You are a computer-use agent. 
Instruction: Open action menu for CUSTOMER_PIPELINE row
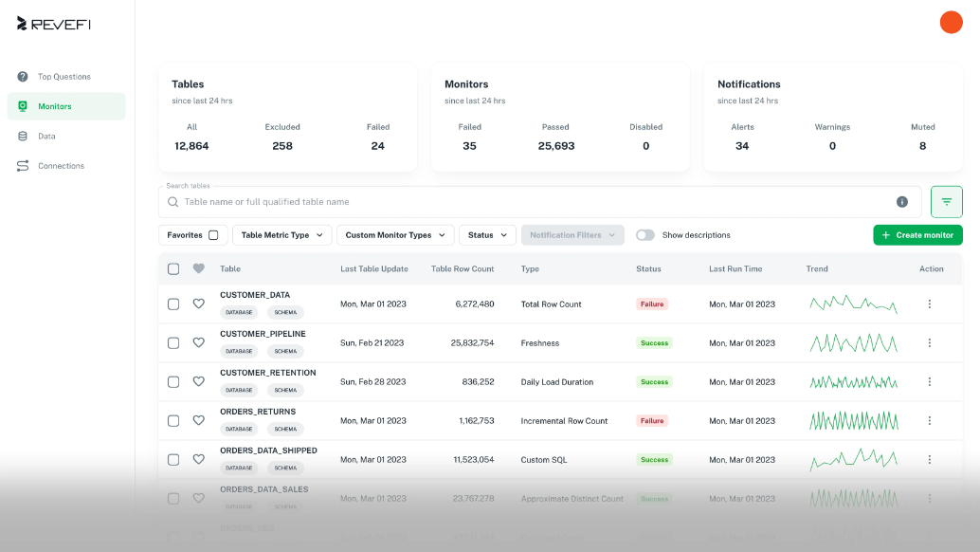tap(929, 343)
